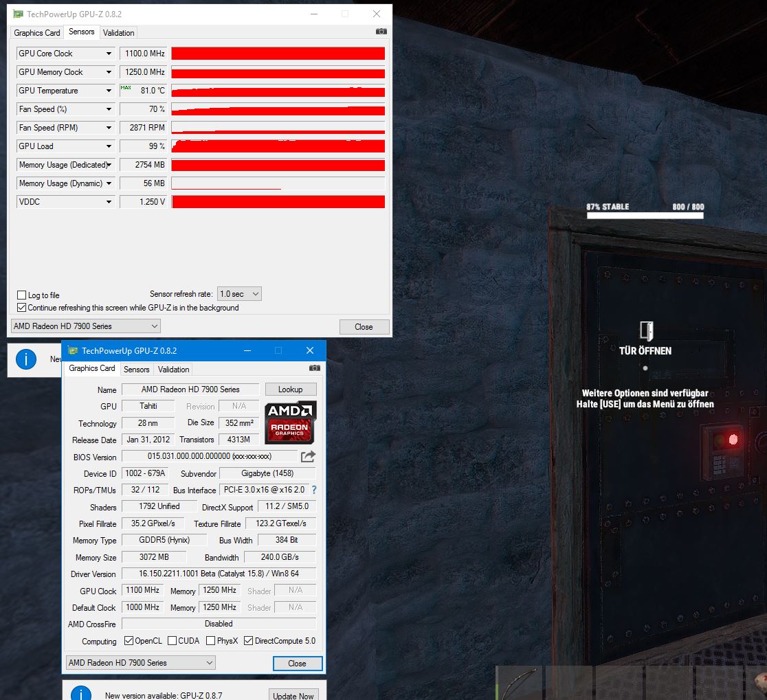
Task: Click the door stability 800/800 health bar
Action: pos(645,216)
